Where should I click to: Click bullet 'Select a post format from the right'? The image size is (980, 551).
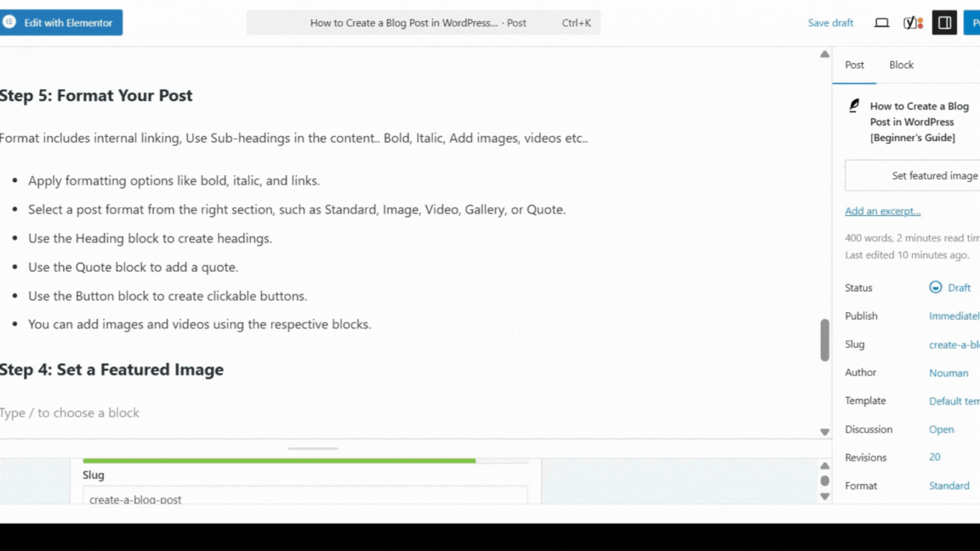tap(297, 209)
